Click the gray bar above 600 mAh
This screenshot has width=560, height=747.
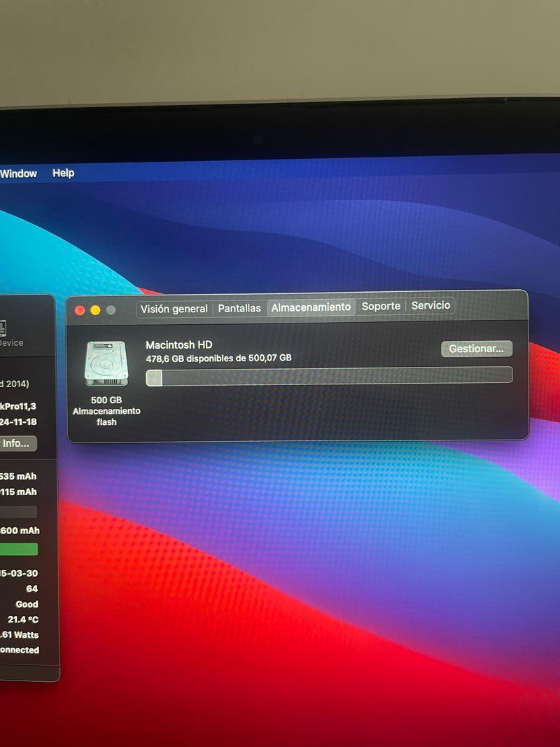[x=19, y=512]
